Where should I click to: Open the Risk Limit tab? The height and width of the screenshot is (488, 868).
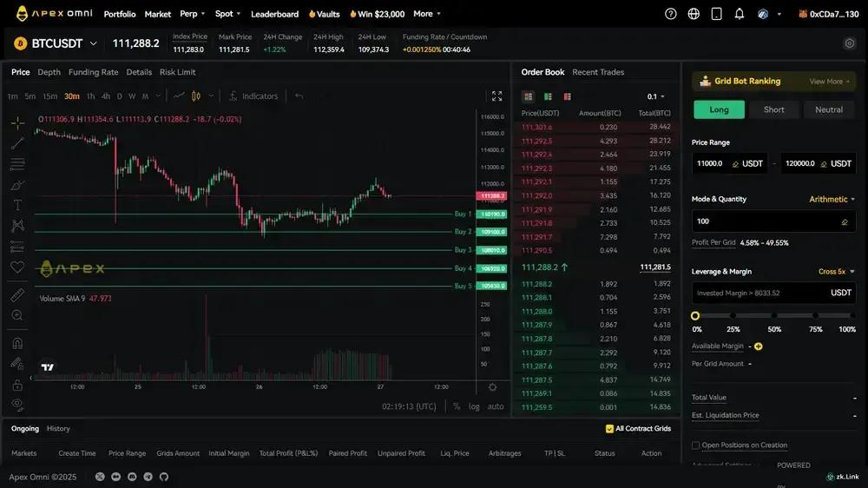tap(177, 72)
